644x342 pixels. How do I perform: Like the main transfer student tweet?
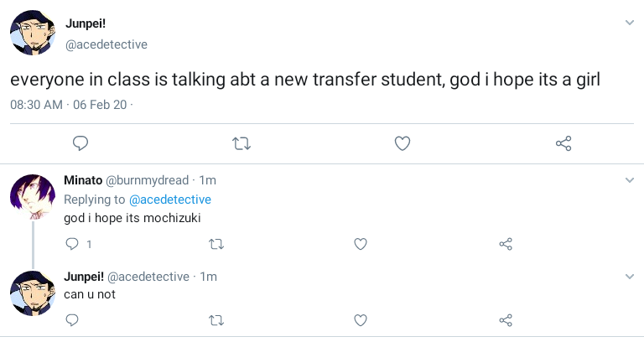[402, 144]
